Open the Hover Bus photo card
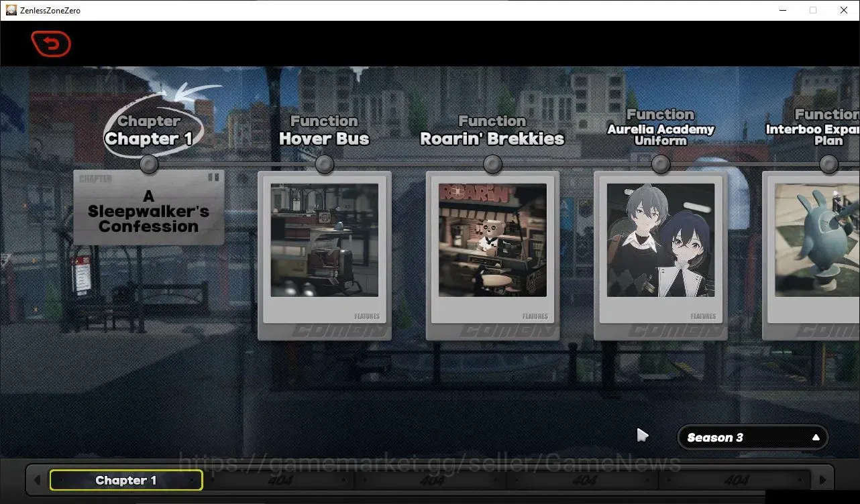Viewport: 860px width, 504px height. [x=325, y=255]
